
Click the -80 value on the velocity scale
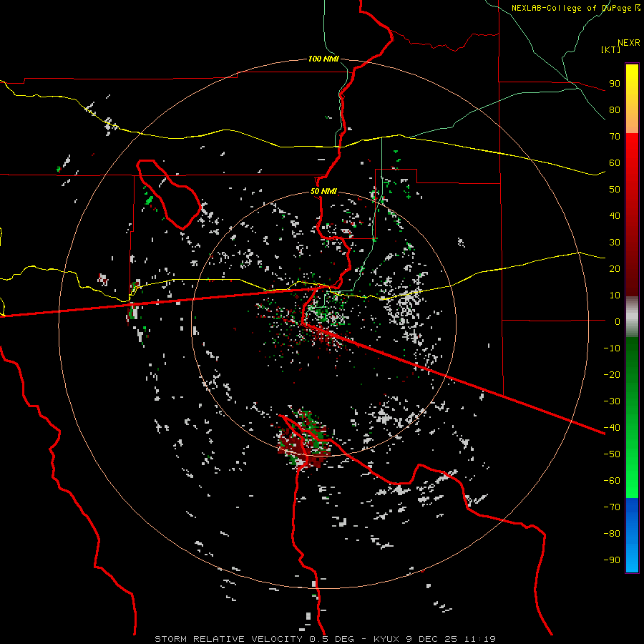pyautogui.click(x=612, y=534)
